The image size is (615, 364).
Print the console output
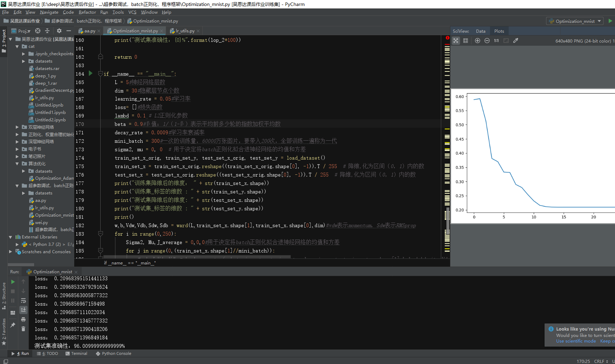[x=23, y=319]
